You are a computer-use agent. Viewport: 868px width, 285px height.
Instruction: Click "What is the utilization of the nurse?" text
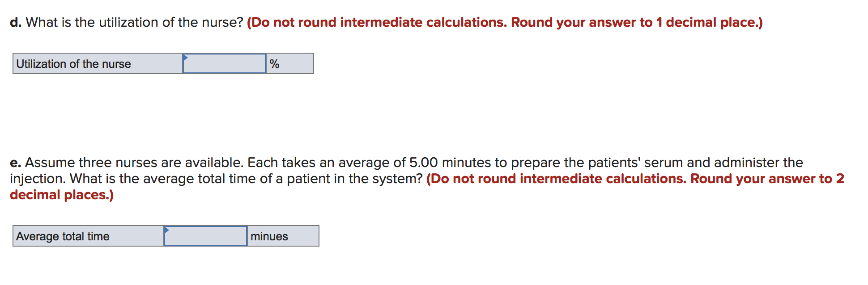point(134,22)
